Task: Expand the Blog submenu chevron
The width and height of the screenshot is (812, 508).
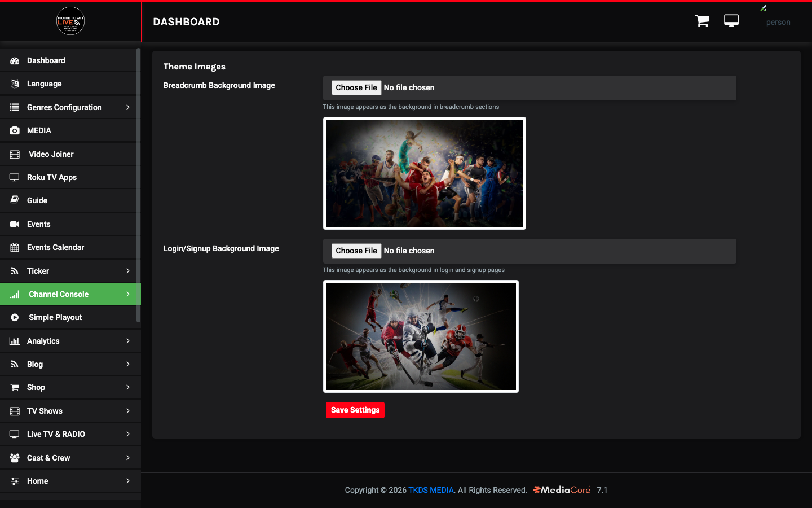Action: (x=128, y=364)
